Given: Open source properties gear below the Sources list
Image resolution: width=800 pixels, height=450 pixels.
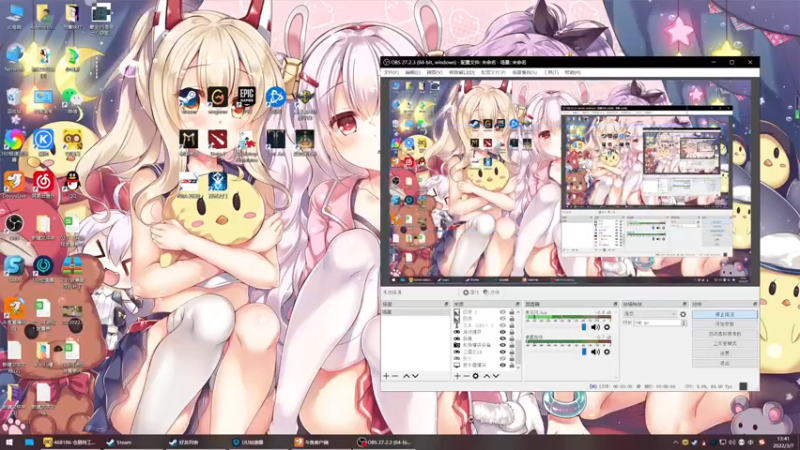Looking at the screenshot, I should click(x=476, y=376).
